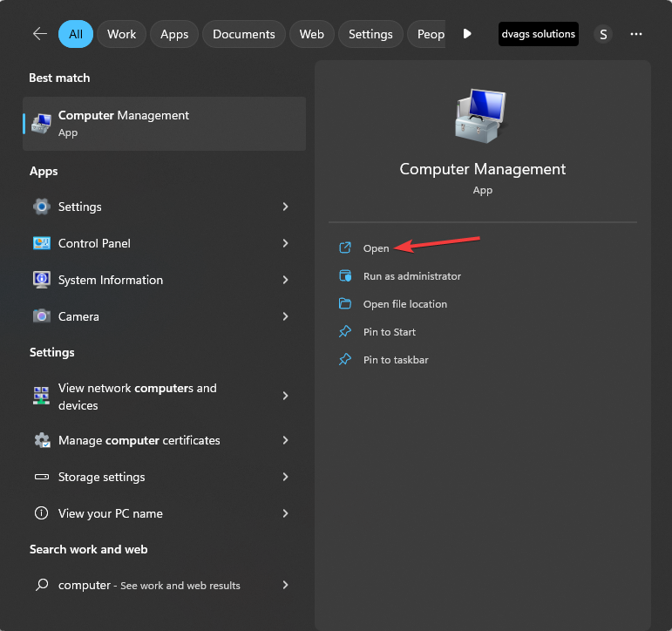Click the dvags solutions organization badge

click(x=539, y=34)
